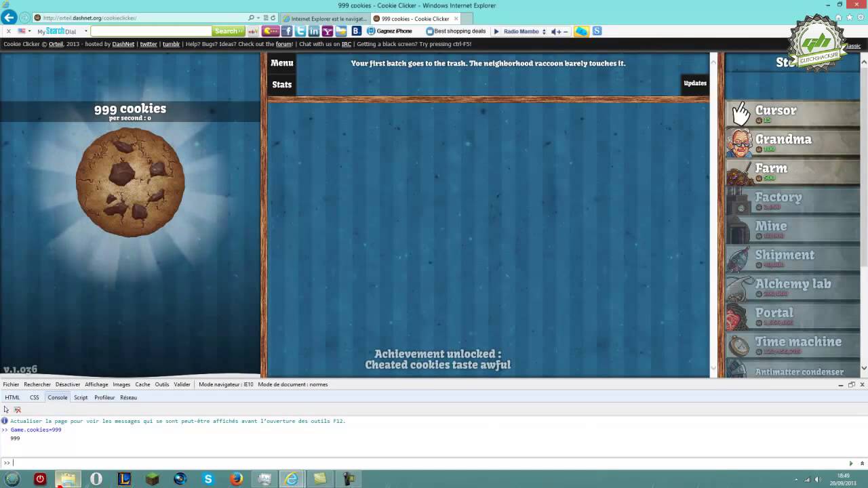This screenshot has width=868, height=488.
Task: Select the Antimatter condenser store item
Action: pos(792,369)
